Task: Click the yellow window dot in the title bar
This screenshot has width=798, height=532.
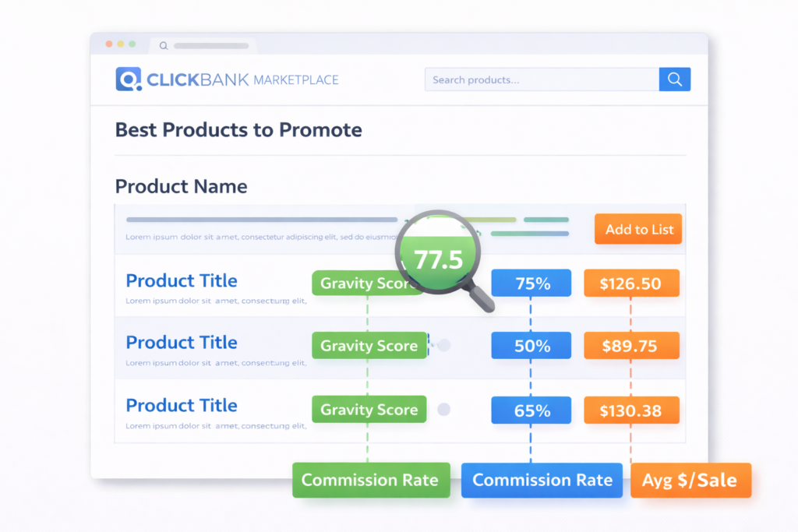Action: point(120,44)
